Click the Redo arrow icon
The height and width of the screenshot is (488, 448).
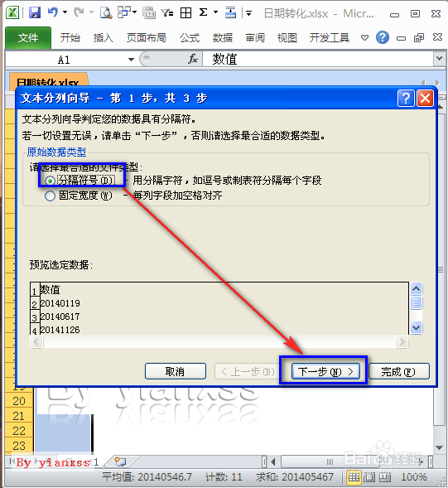[79, 12]
